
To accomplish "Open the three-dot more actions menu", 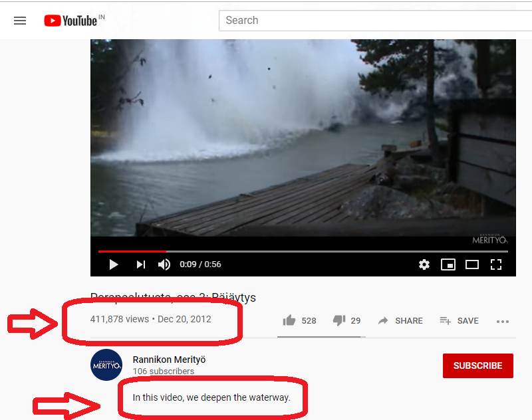I will click(x=503, y=322).
